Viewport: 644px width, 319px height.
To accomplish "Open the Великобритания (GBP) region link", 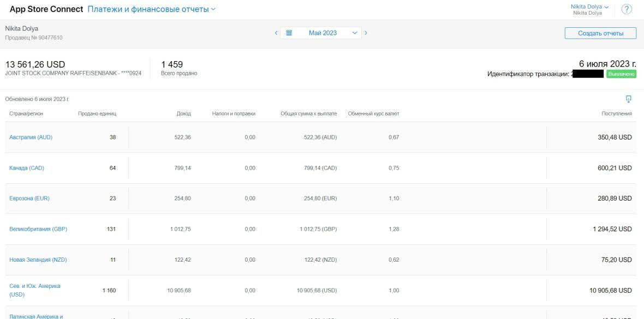I will 38,229.
